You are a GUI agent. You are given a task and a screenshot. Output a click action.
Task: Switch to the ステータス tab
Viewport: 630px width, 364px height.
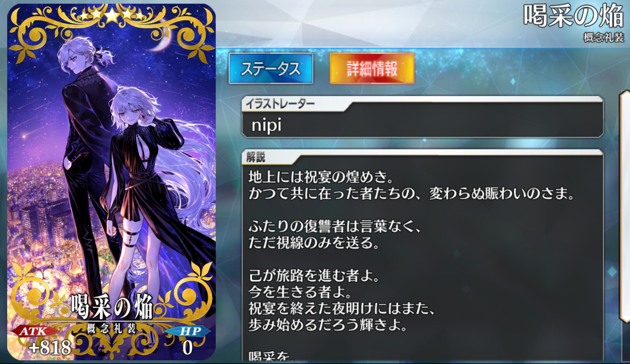pos(271,69)
